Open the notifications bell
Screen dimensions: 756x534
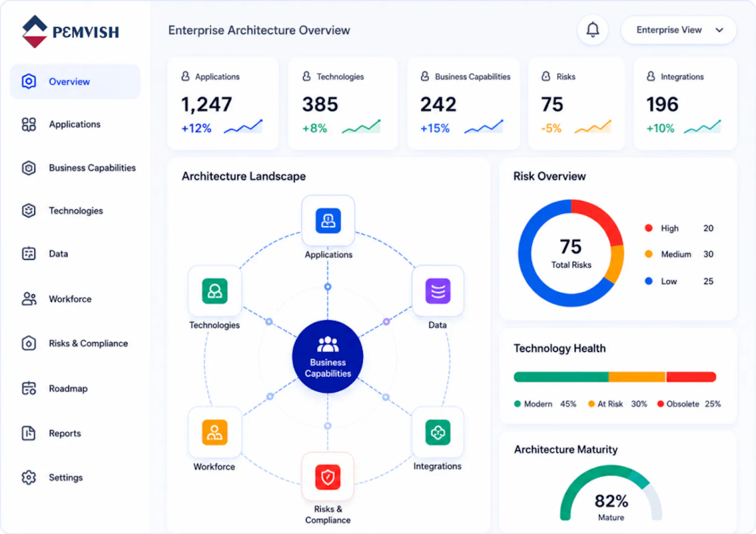[593, 30]
